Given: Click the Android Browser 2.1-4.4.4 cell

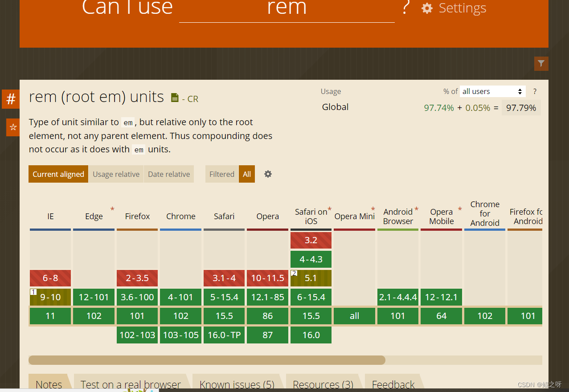Looking at the screenshot, I should (x=398, y=297).
